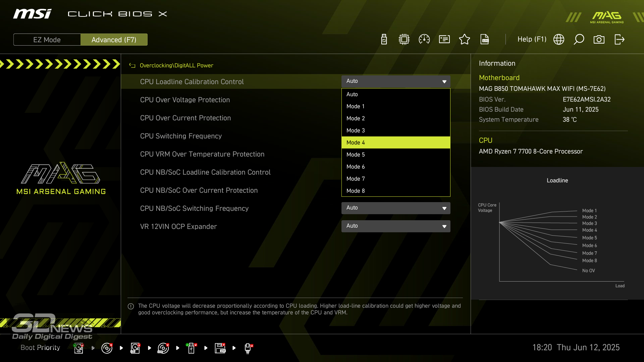The image size is (644, 362).
Task: Click the clock showing 18:20
Action: tap(542, 347)
